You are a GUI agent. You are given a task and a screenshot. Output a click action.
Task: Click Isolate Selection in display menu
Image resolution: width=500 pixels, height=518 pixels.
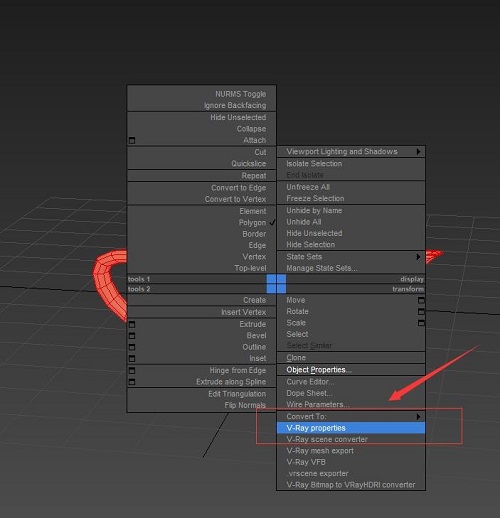coord(314,164)
